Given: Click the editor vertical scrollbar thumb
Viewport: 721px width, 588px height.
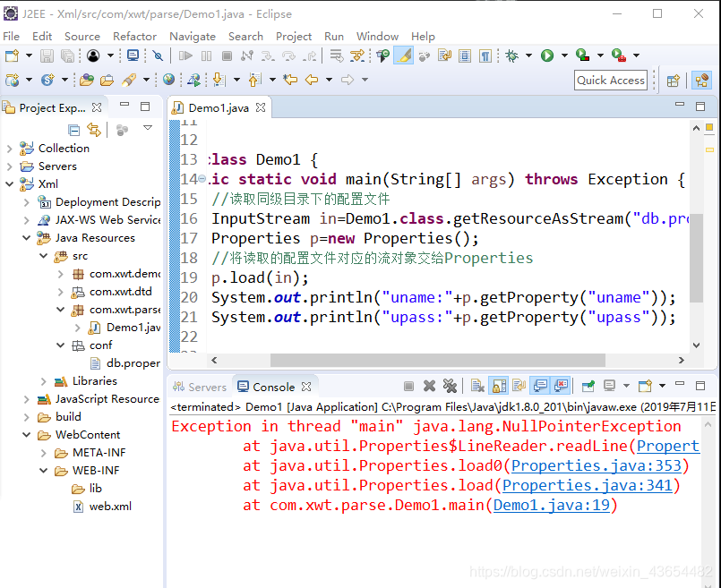Looking at the screenshot, I should click(x=696, y=258).
